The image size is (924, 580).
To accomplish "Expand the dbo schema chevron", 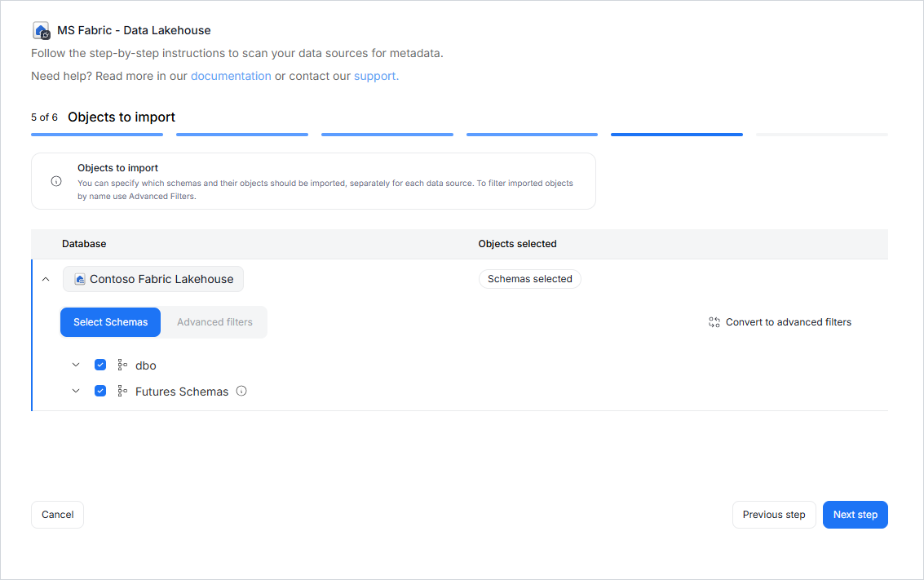I will coord(76,365).
